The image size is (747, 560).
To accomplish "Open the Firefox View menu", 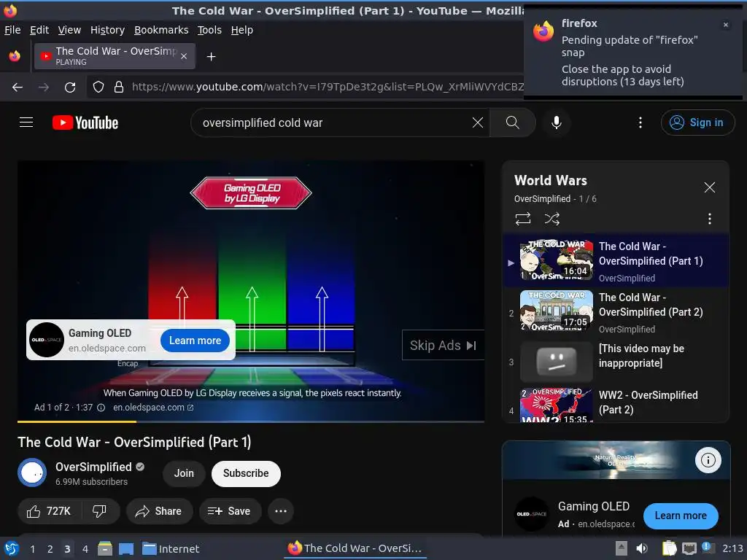I will [x=69, y=30].
